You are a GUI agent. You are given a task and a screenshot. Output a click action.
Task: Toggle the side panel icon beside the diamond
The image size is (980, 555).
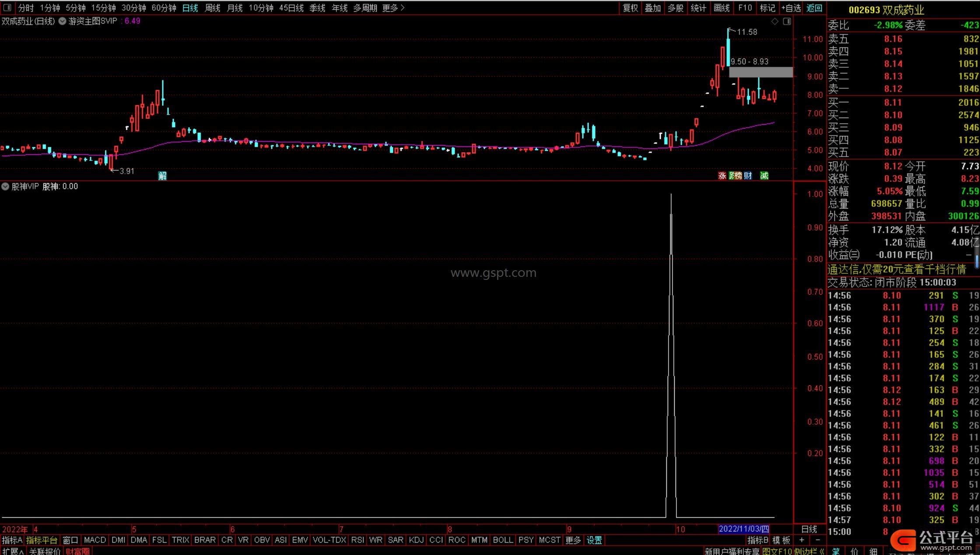[x=787, y=21]
